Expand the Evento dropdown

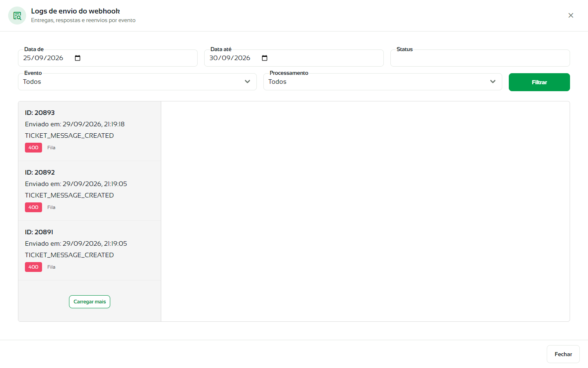click(x=137, y=82)
